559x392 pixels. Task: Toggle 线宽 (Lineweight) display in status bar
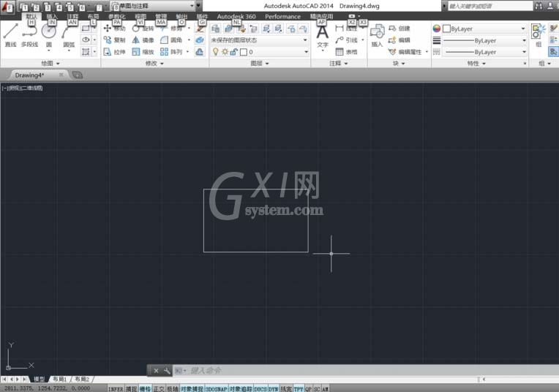(286, 388)
